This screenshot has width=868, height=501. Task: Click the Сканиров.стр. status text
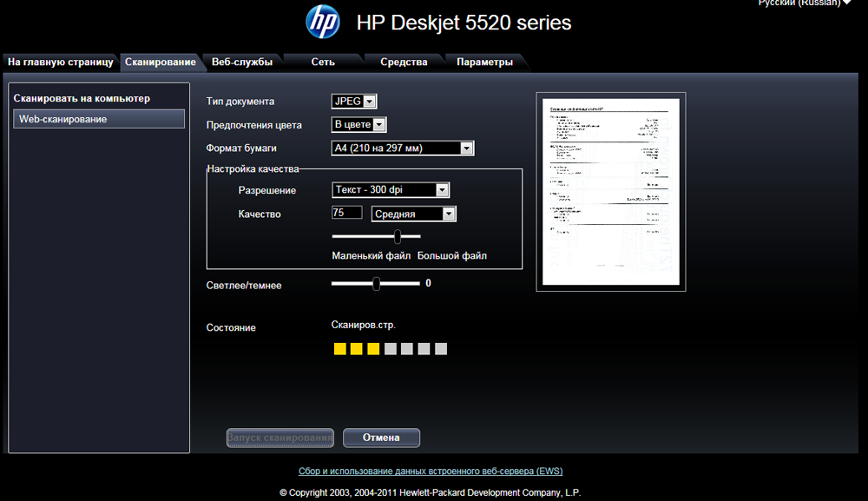(x=364, y=325)
